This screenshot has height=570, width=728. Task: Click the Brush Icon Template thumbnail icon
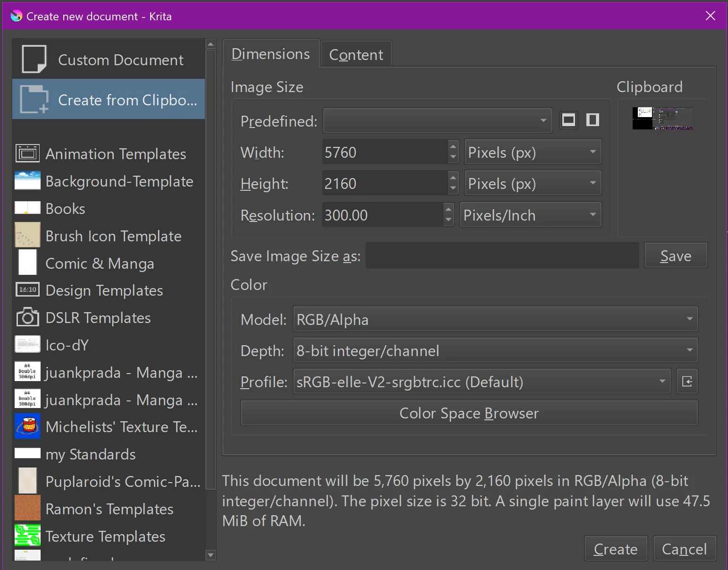pyautogui.click(x=27, y=235)
